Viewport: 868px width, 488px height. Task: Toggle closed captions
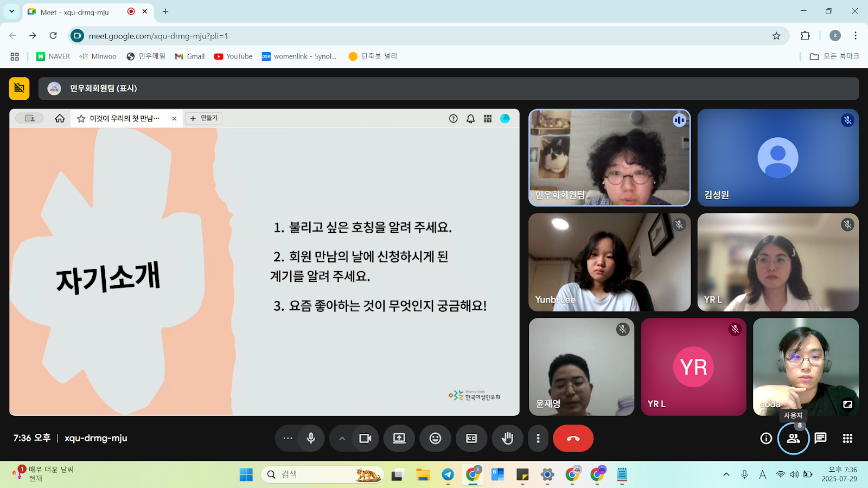pos(471,438)
